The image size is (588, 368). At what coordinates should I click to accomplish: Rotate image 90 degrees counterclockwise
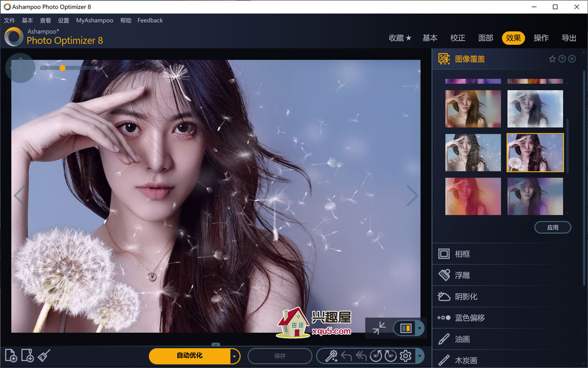click(376, 356)
